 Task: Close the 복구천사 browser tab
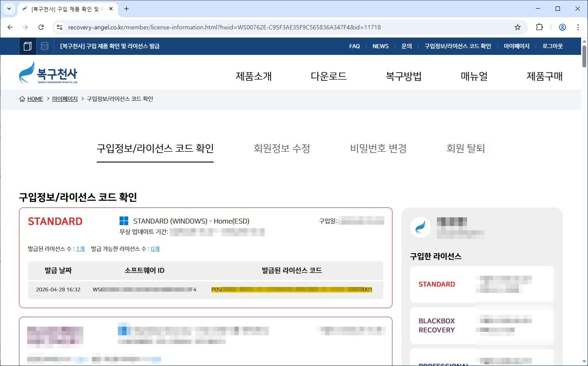pos(111,9)
